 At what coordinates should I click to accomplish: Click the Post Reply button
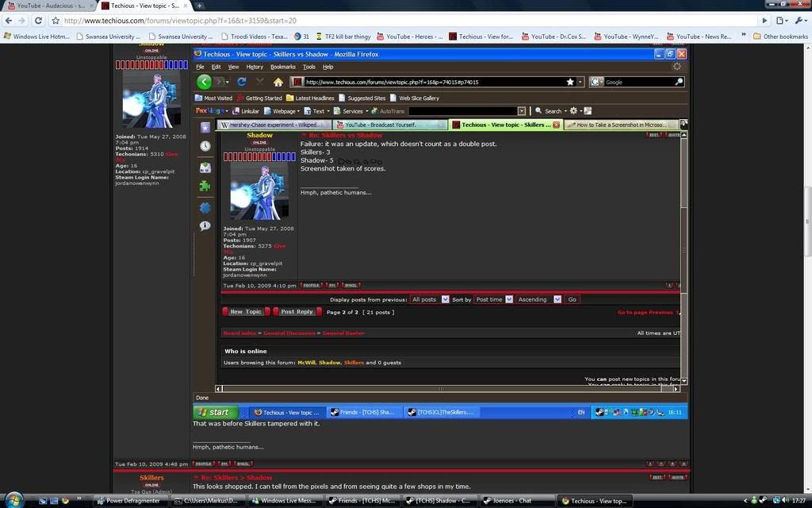[x=297, y=311]
